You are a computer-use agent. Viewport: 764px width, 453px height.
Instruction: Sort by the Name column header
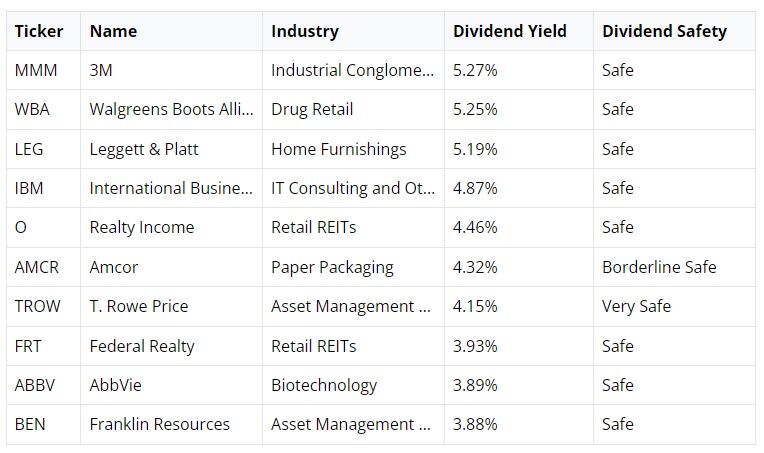[x=113, y=31]
